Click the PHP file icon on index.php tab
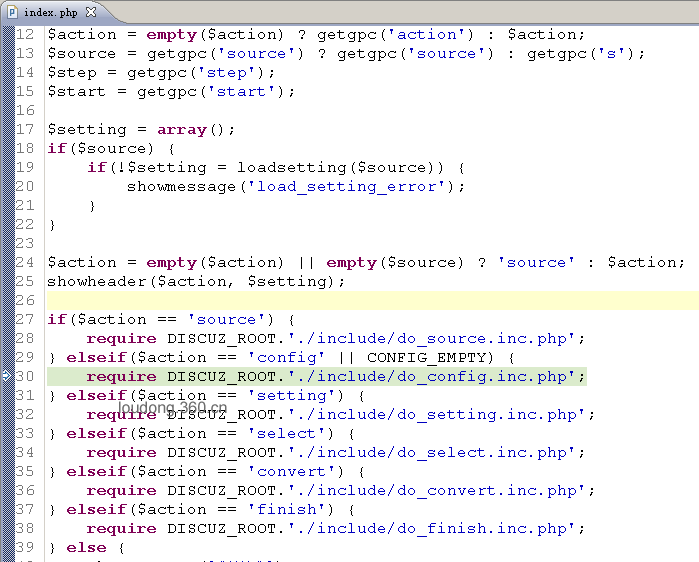699x562 pixels. [12, 12]
